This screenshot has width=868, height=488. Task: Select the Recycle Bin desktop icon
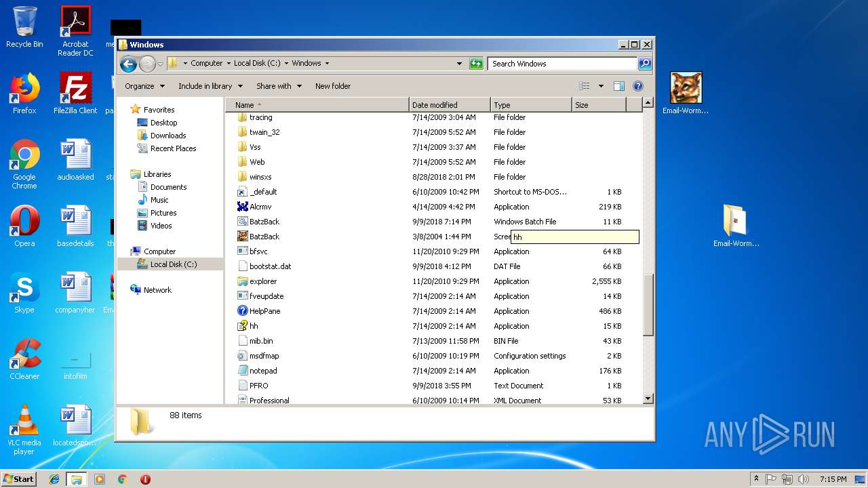(x=24, y=27)
